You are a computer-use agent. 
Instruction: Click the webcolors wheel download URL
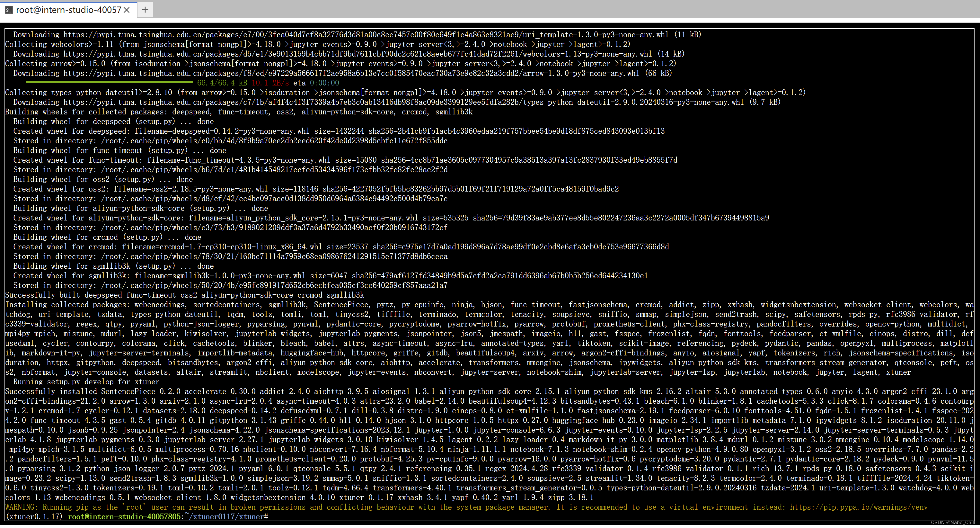[358, 54]
